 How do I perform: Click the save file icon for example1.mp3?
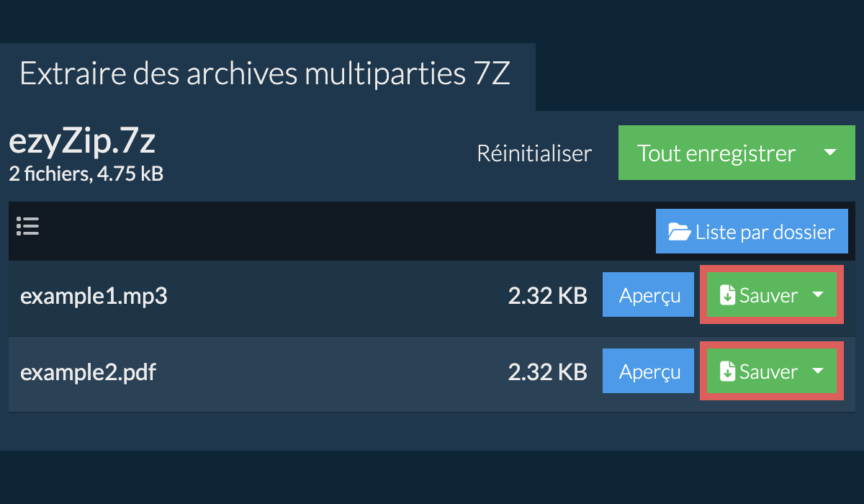click(x=727, y=295)
